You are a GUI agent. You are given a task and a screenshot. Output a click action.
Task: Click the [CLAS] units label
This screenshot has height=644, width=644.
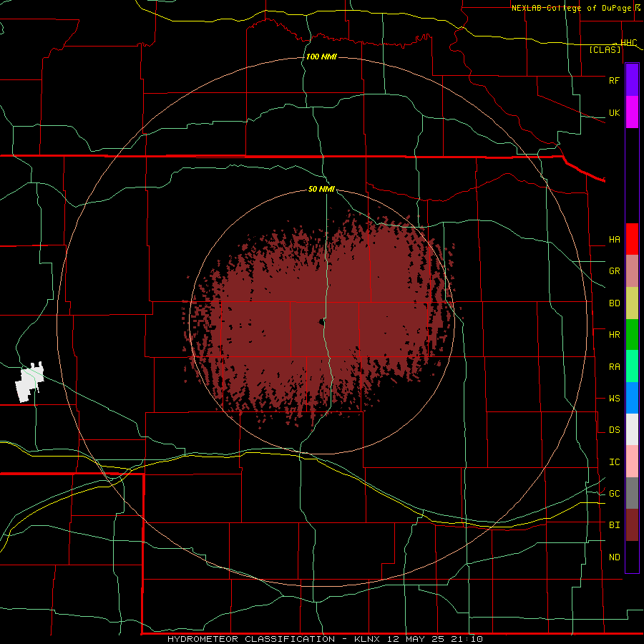[x=605, y=50]
